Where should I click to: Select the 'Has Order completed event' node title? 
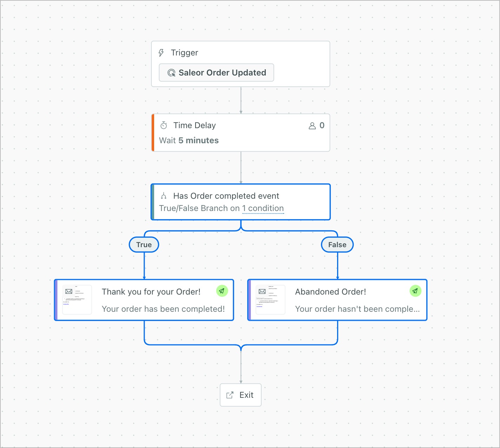(x=226, y=196)
